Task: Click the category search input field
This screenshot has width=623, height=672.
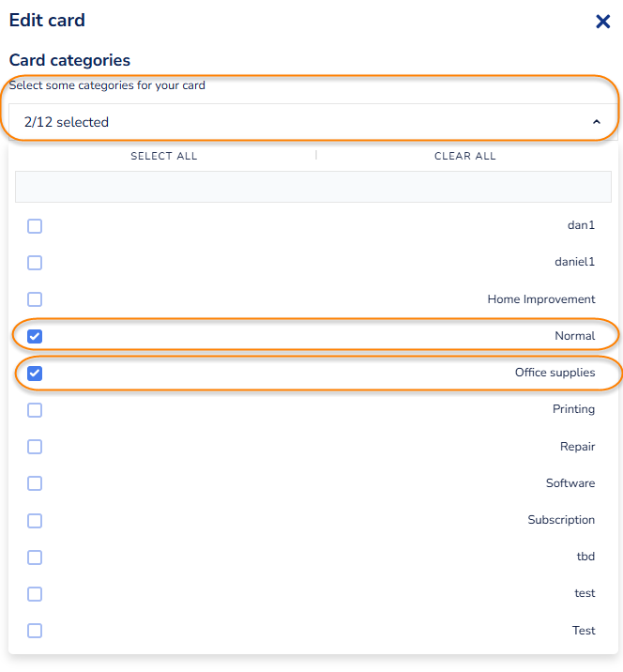Action: point(313,187)
